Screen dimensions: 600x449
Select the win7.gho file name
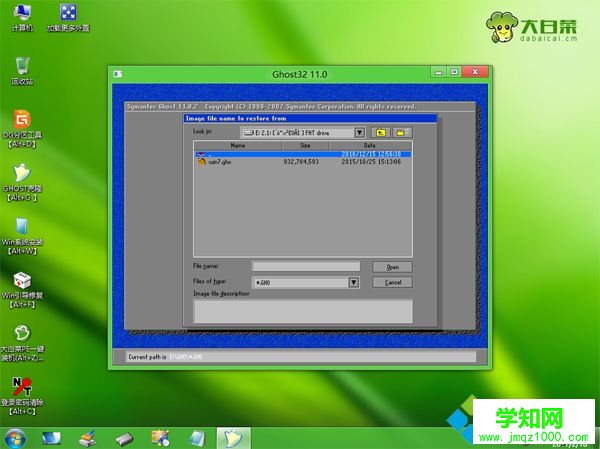(220, 162)
